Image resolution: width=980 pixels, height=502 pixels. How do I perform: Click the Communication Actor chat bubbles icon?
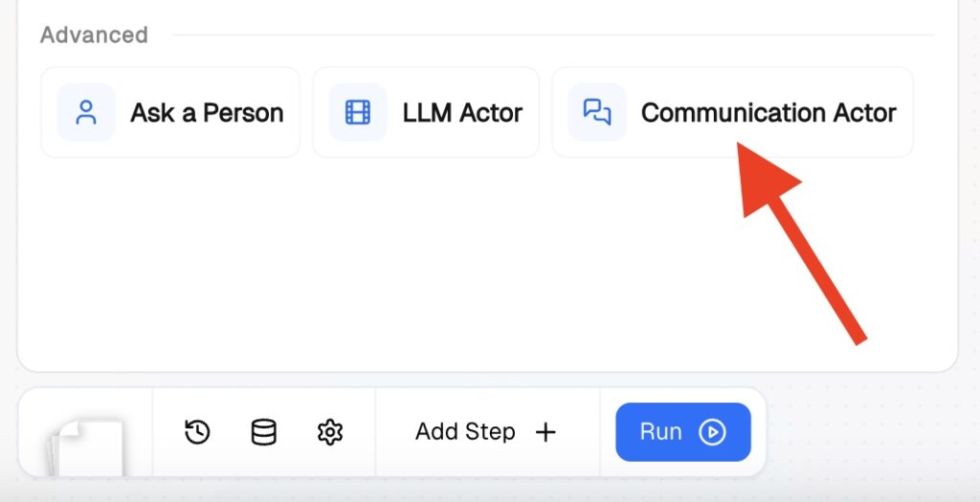(597, 113)
